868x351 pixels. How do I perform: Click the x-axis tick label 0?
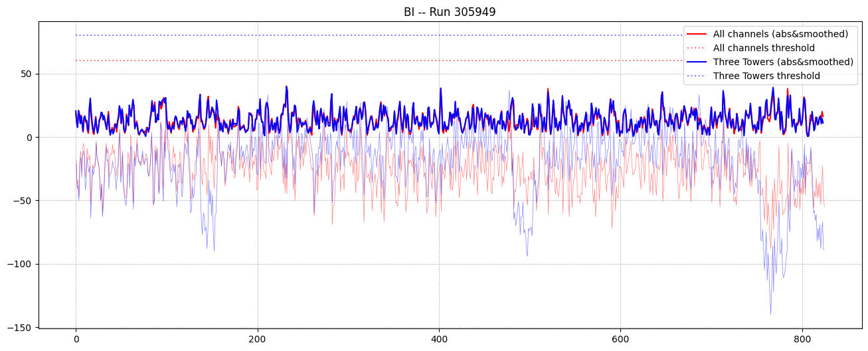point(76,338)
